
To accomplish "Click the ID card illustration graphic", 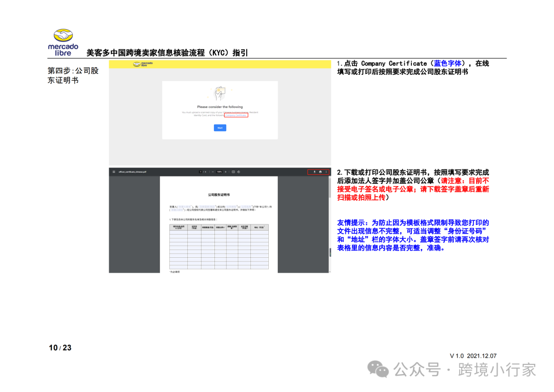I will click(x=220, y=93).
